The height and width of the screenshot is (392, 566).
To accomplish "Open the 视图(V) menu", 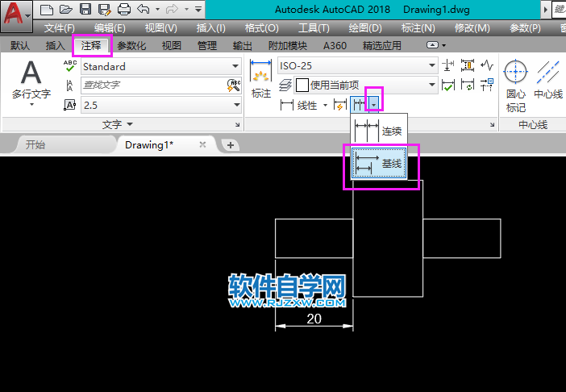I will click(x=160, y=27).
